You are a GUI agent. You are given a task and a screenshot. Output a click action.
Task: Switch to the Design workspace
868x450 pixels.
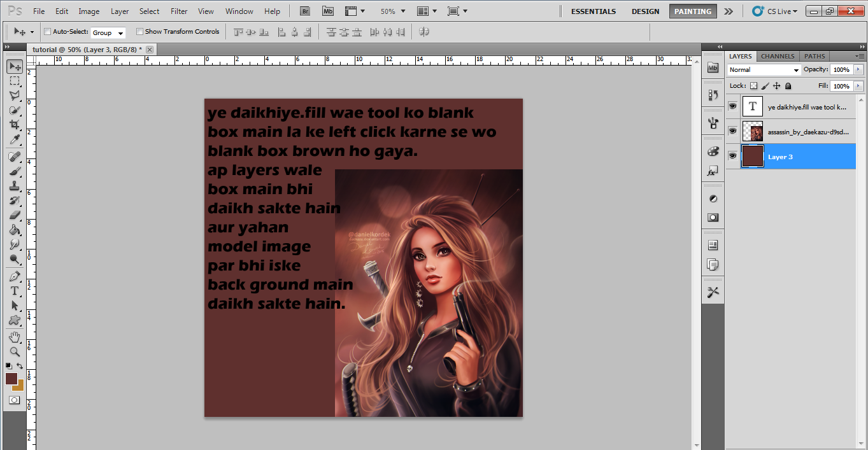point(645,11)
